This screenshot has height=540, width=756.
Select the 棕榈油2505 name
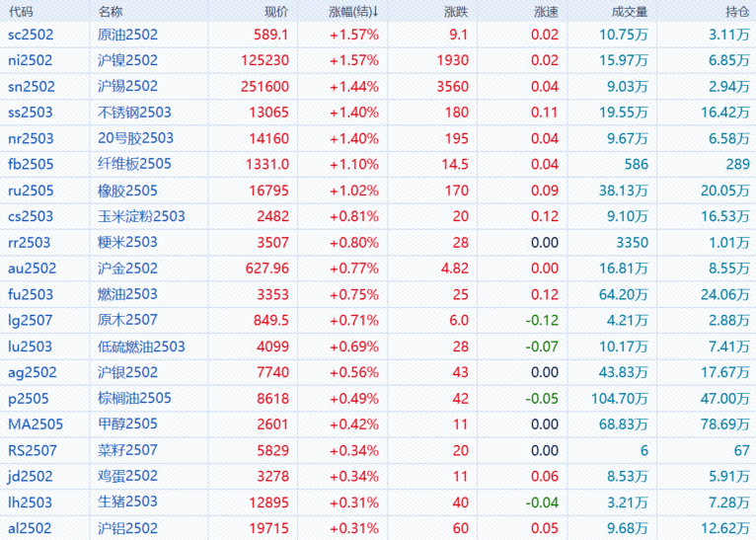(134, 398)
